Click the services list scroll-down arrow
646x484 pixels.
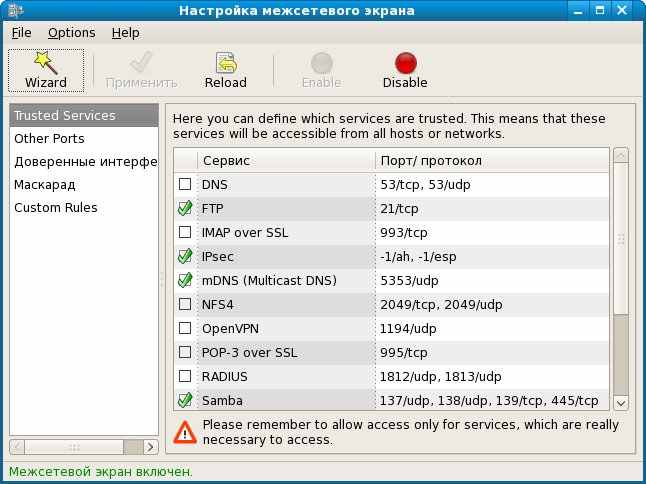point(621,402)
